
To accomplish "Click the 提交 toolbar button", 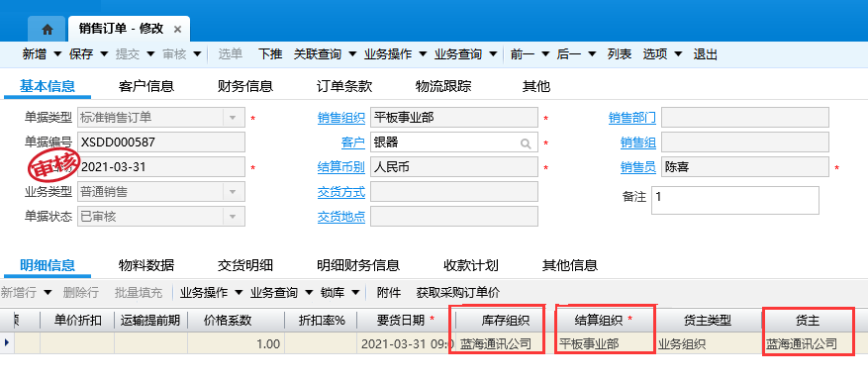I will [x=128, y=54].
